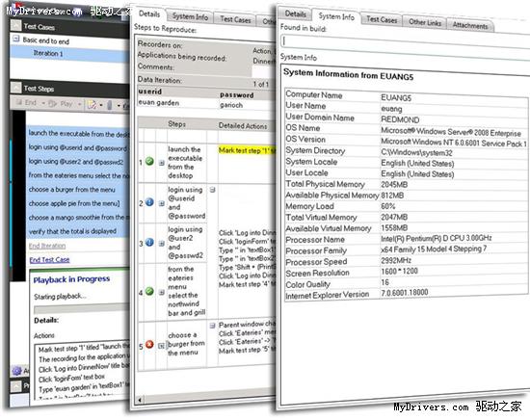Click the note icon in Test Steps toolbar

pyautogui.click(x=92, y=105)
